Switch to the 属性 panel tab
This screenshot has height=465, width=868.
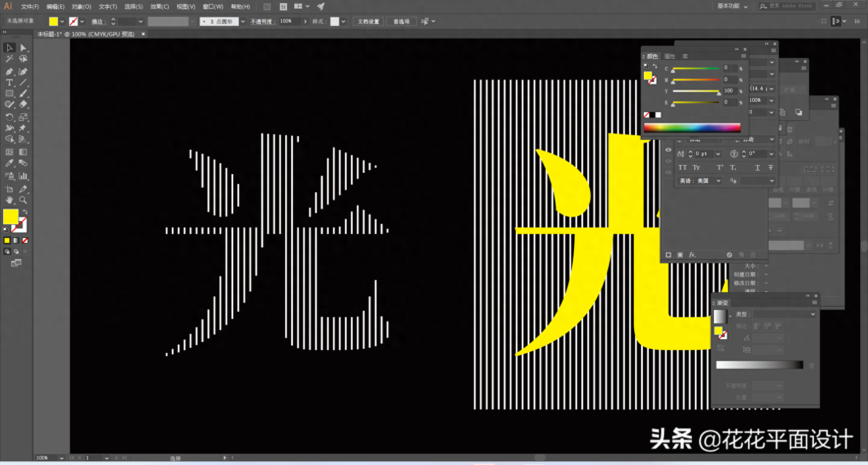[x=670, y=57]
